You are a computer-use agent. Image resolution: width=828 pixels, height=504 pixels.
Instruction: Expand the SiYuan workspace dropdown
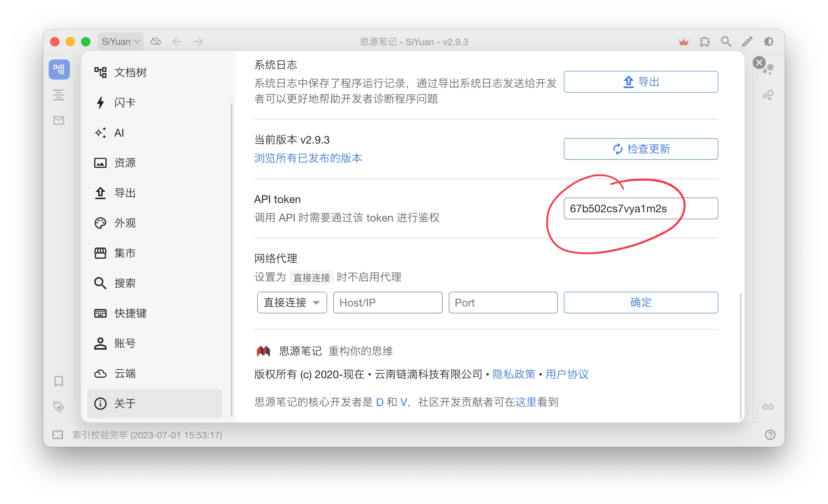click(x=120, y=42)
